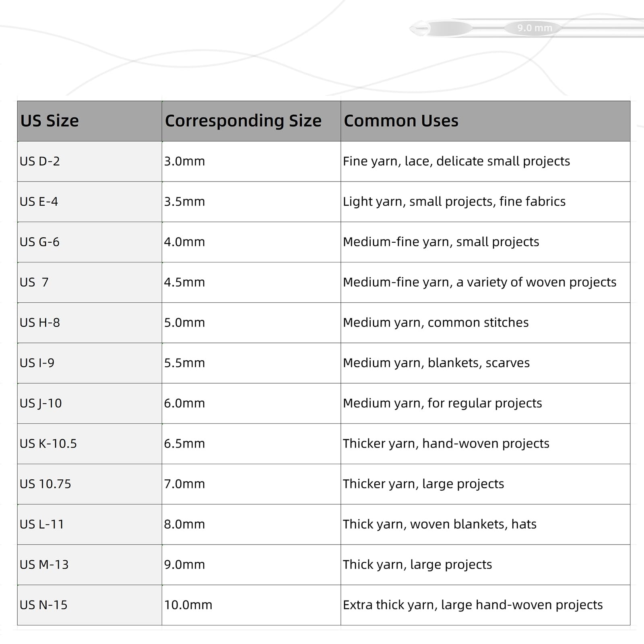
Task: Click the 9.0 mm crochet hook image
Action: coord(526,28)
